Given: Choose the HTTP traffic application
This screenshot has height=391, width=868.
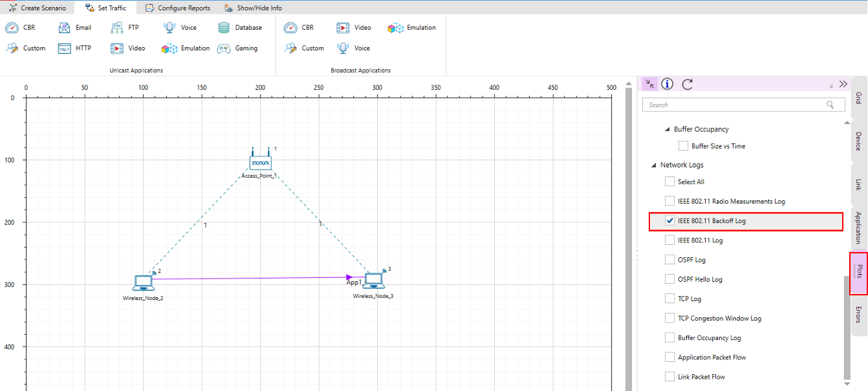Looking at the screenshot, I should (x=65, y=48).
